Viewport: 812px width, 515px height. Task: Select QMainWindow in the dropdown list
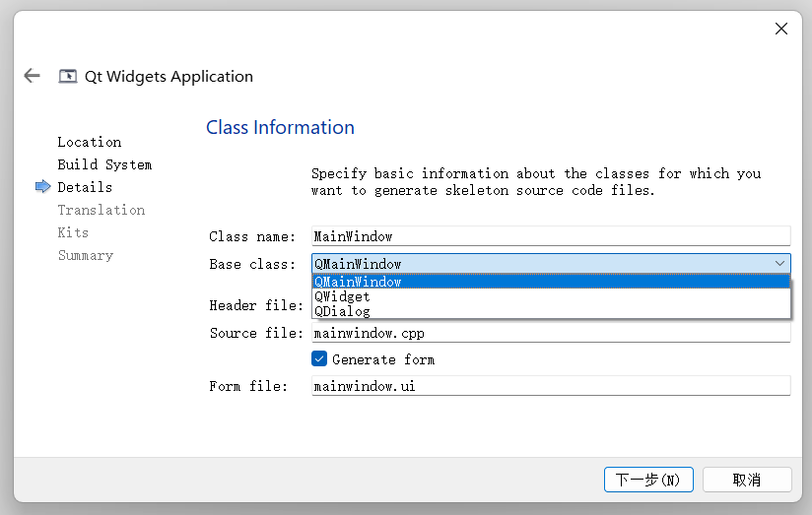click(x=551, y=282)
